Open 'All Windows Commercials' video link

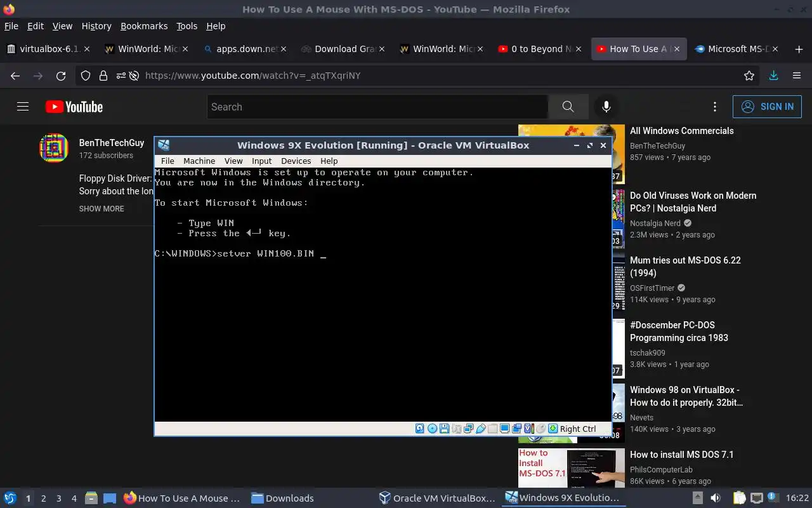681,131
